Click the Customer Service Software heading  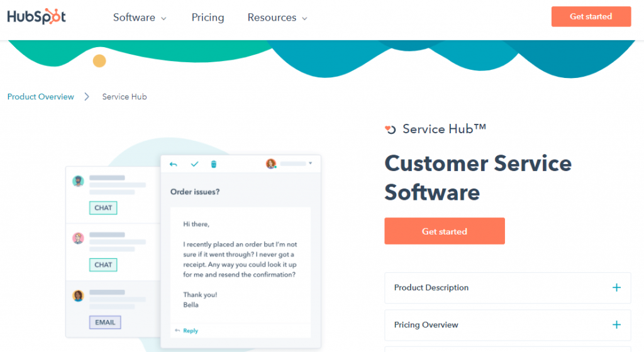pyautogui.click(x=478, y=178)
